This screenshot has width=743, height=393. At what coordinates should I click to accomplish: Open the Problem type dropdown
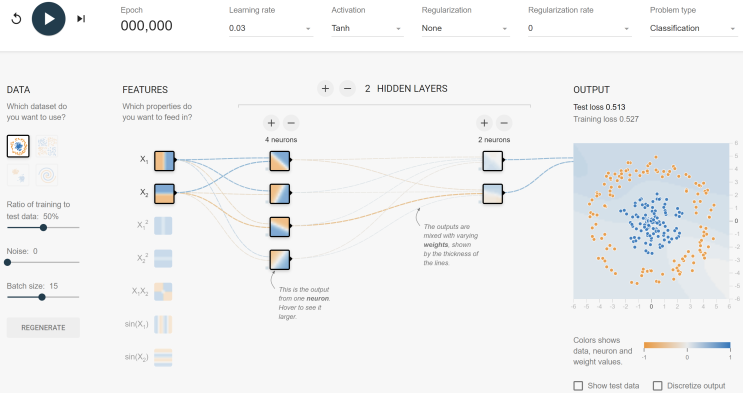coord(693,28)
